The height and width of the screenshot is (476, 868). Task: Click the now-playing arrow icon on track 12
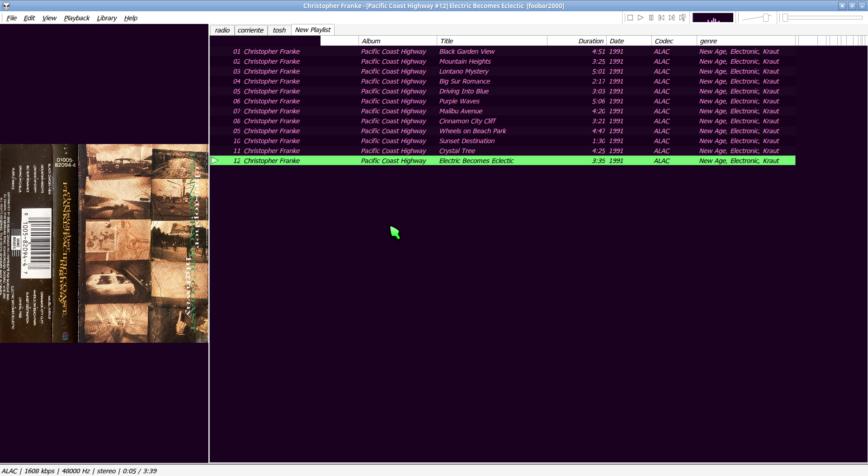215,161
